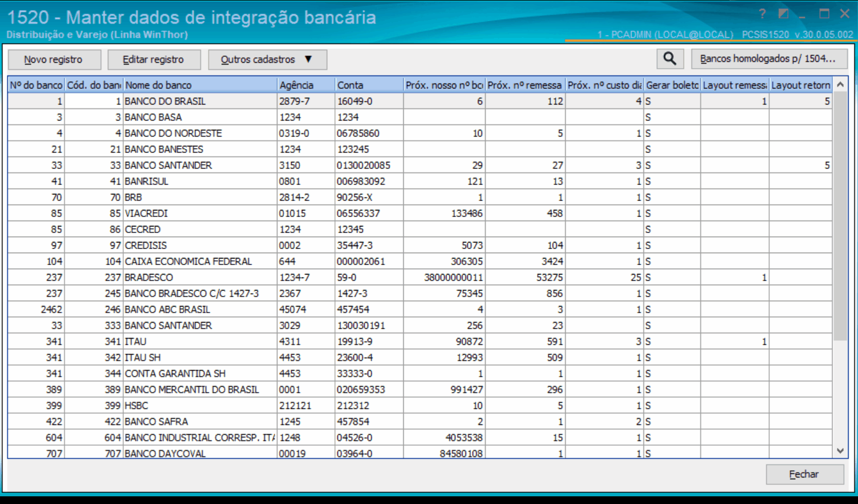Image resolution: width=858 pixels, height=504 pixels.
Task: Select the BANCO BASA row
Action: pyautogui.click(x=420, y=117)
